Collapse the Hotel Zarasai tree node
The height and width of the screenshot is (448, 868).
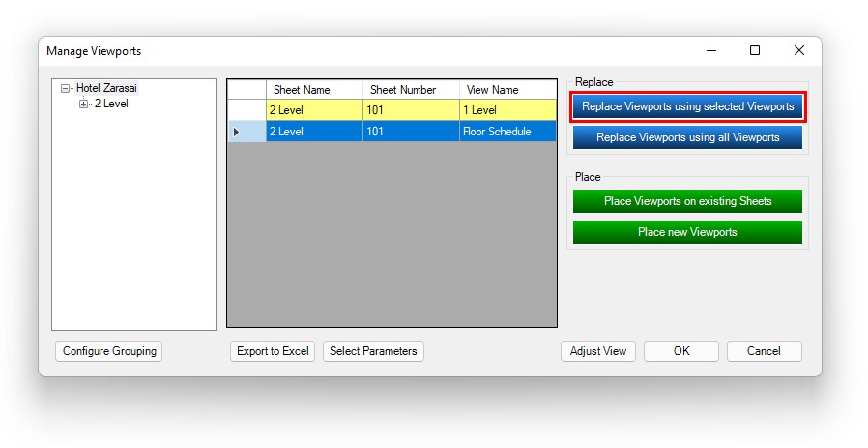[66, 88]
